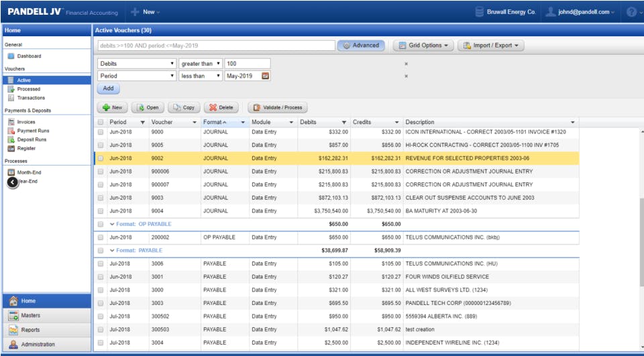The height and width of the screenshot is (356, 644).
Task: Check the box for voucher 900006
Action: [x=101, y=172]
